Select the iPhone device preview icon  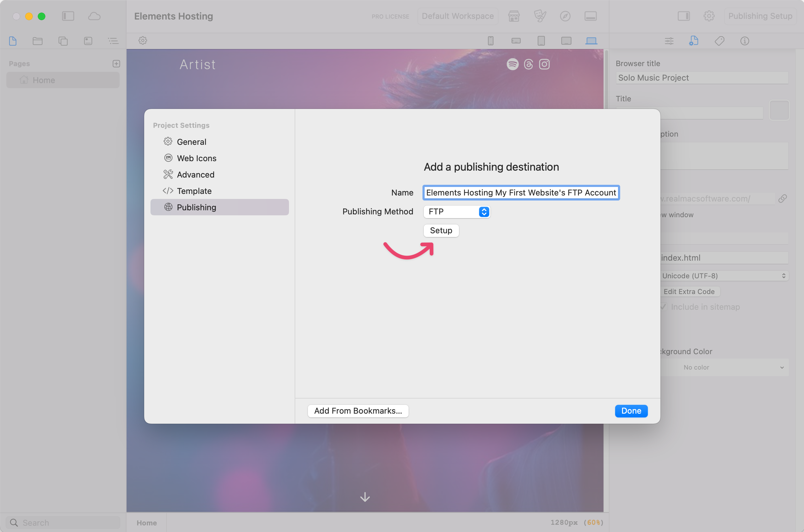490,41
